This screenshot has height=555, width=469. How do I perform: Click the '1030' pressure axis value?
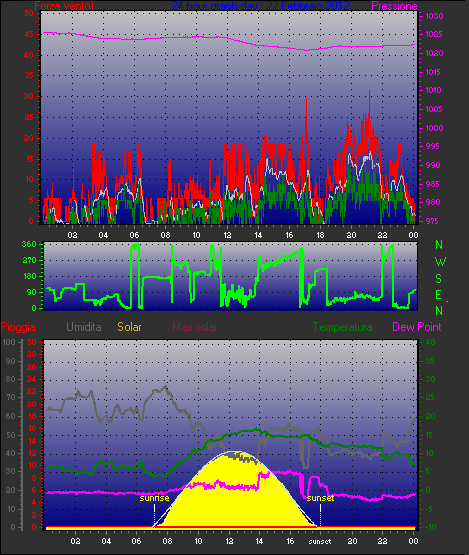tap(434, 16)
